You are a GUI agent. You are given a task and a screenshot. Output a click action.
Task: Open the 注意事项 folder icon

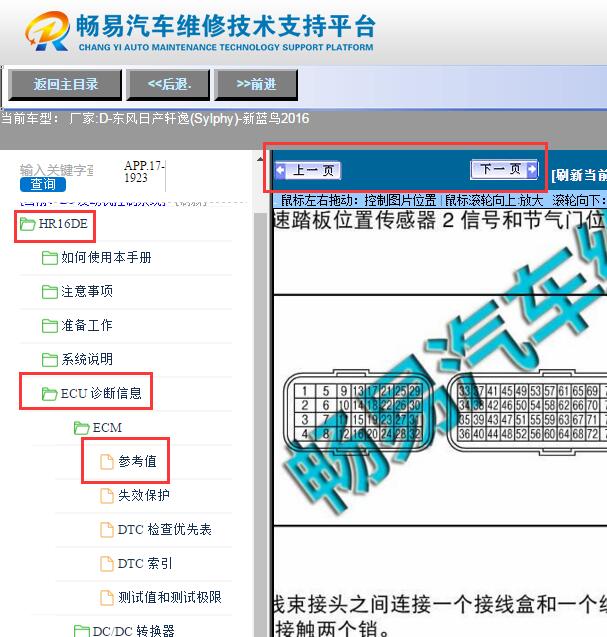[50, 291]
